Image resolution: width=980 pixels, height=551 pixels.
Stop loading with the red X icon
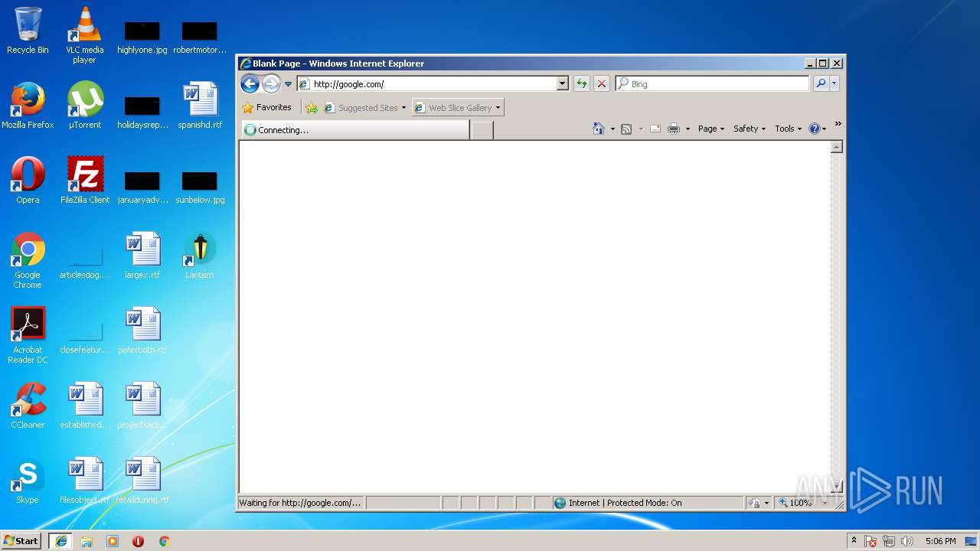[x=602, y=84]
